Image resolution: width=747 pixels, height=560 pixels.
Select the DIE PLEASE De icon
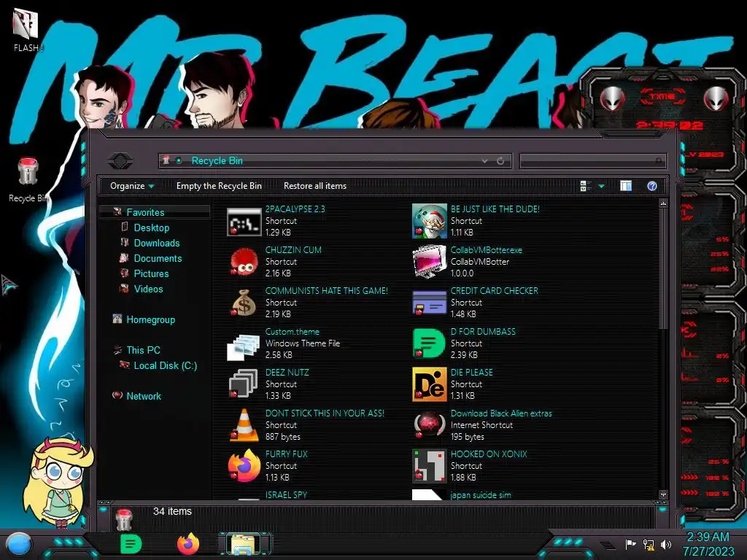point(429,384)
